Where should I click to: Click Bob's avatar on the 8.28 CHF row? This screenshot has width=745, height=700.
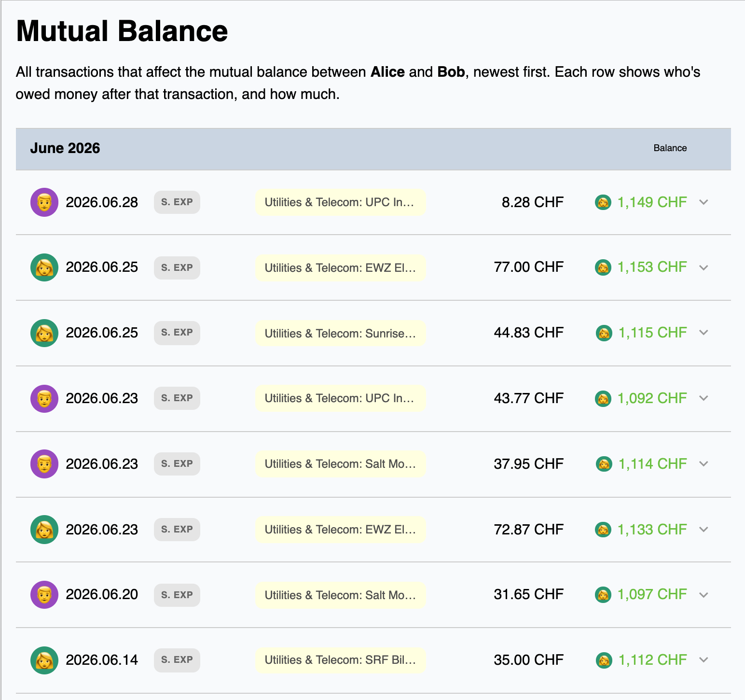click(x=44, y=202)
